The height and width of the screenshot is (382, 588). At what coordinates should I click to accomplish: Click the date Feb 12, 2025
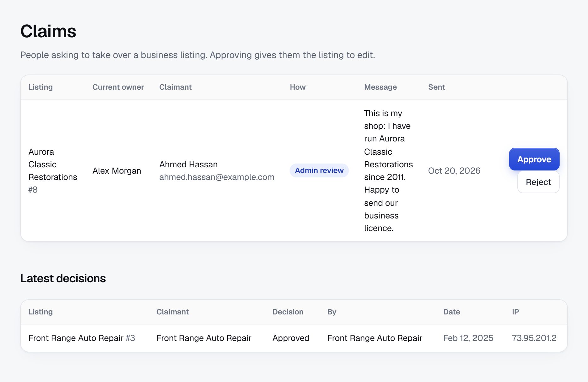pos(468,338)
